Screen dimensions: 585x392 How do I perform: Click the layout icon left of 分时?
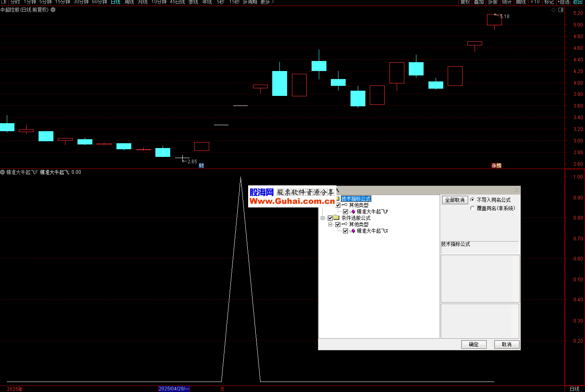pos(4,2)
